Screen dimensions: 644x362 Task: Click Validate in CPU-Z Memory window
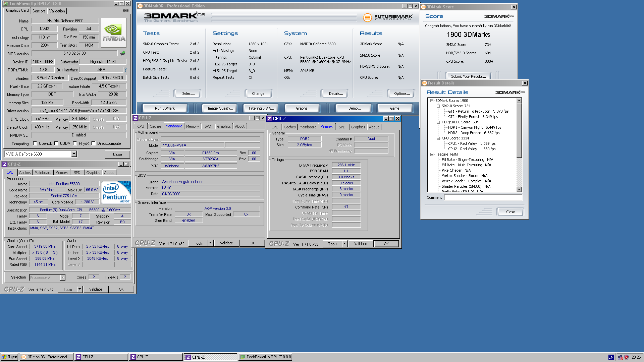pos(361,244)
